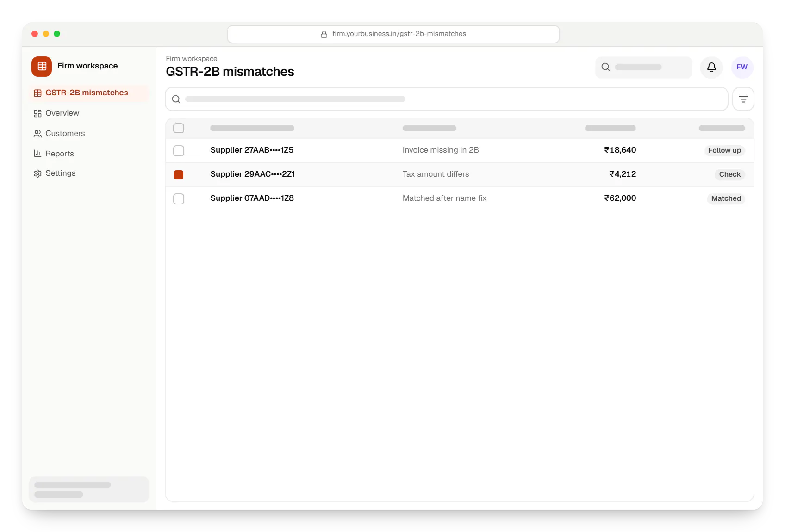The image size is (785, 532).
Task: Click the Firm workspace logo icon
Action: point(42,66)
